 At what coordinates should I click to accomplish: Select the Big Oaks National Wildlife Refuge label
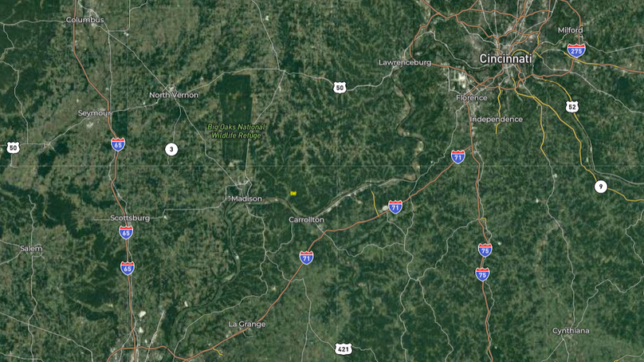pyautogui.click(x=236, y=131)
